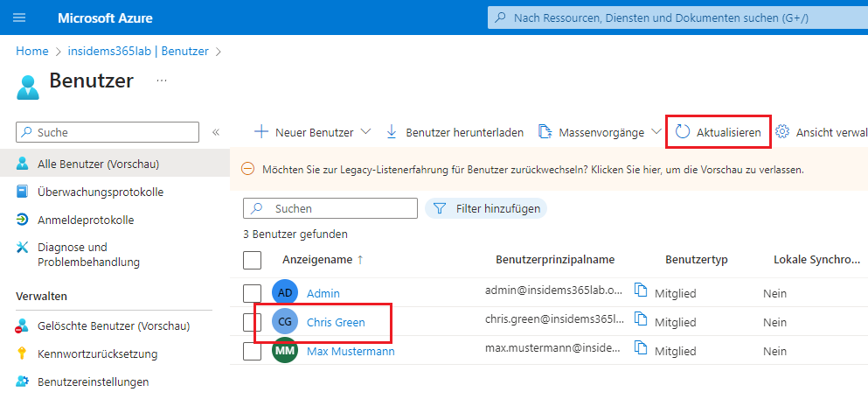Image resolution: width=868 pixels, height=399 pixels.
Task: Click the Aktualisieren refresh icon
Action: point(683,132)
